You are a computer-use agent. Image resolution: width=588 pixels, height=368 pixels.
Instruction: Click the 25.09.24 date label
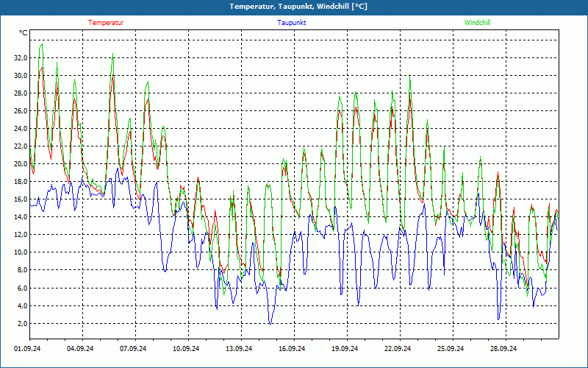(451, 348)
